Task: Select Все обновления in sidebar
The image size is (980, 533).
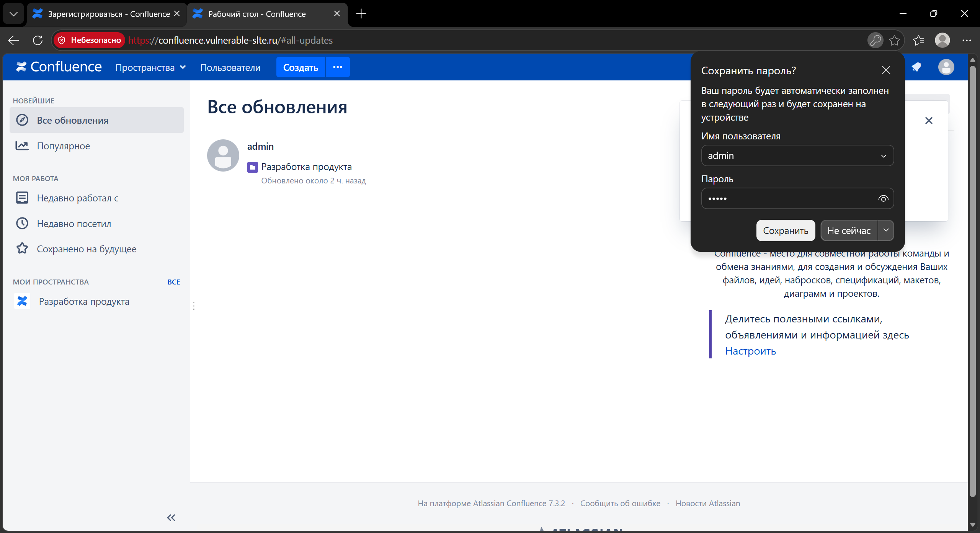Action: click(96, 120)
